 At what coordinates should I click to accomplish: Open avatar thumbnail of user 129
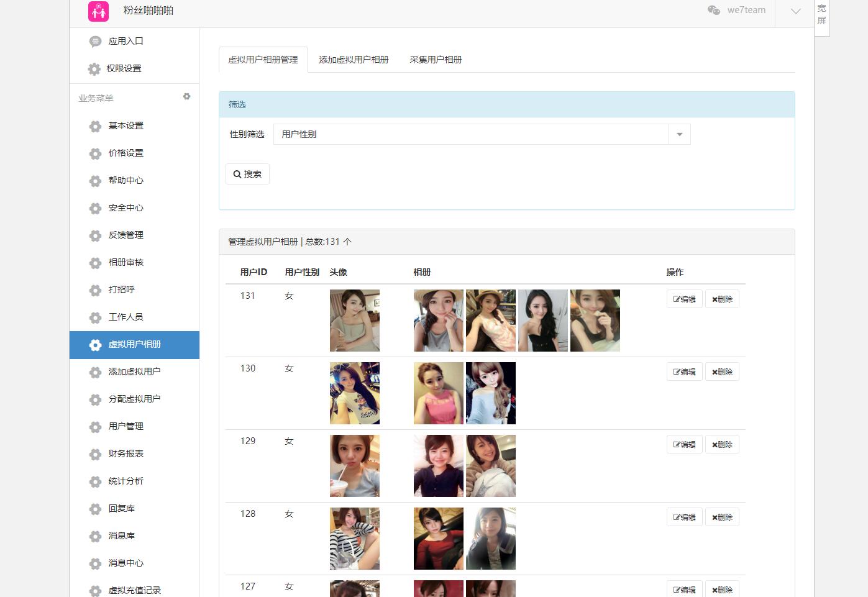point(354,466)
